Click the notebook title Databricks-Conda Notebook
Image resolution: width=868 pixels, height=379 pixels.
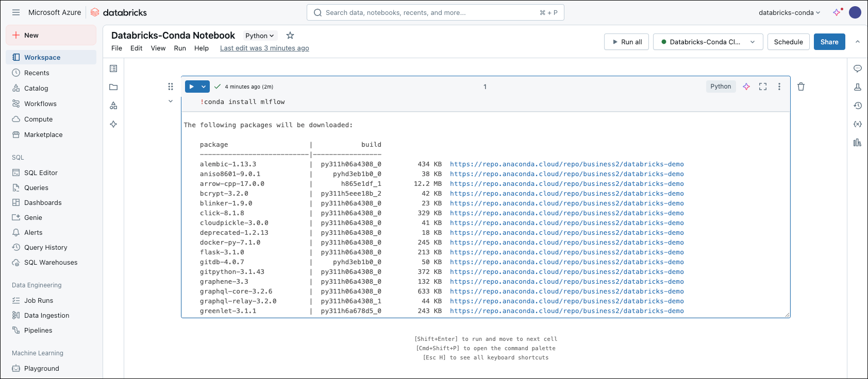pyautogui.click(x=173, y=36)
